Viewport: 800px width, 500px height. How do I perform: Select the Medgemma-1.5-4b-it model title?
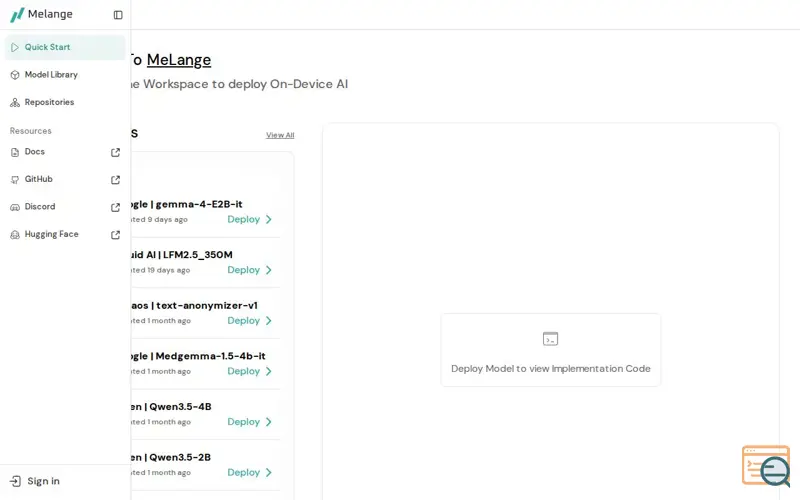[198, 356]
